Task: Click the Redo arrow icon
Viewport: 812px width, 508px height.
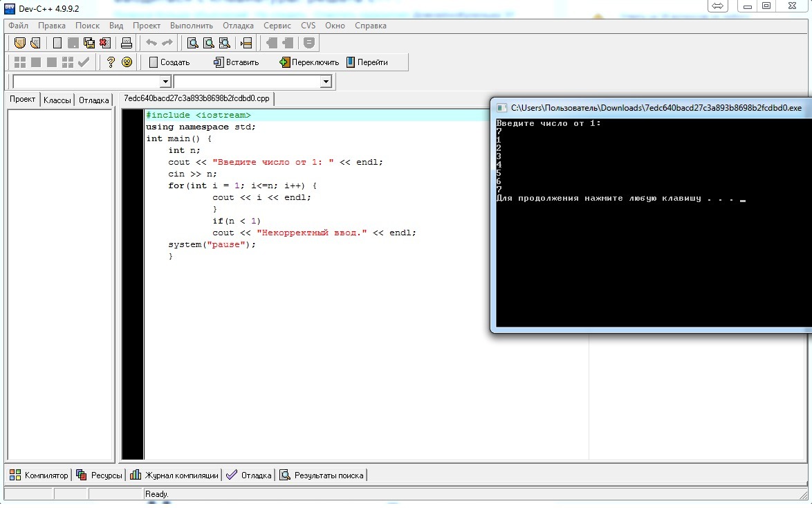Action: tap(167, 43)
